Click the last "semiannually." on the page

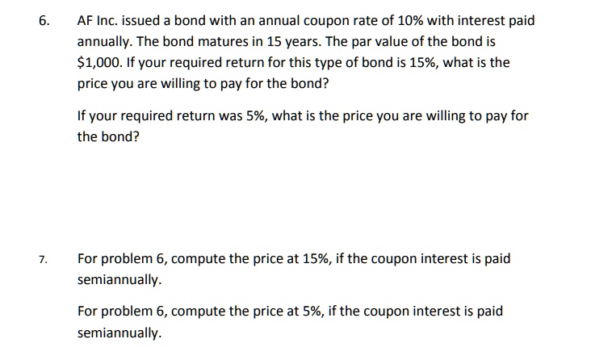(119, 332)
